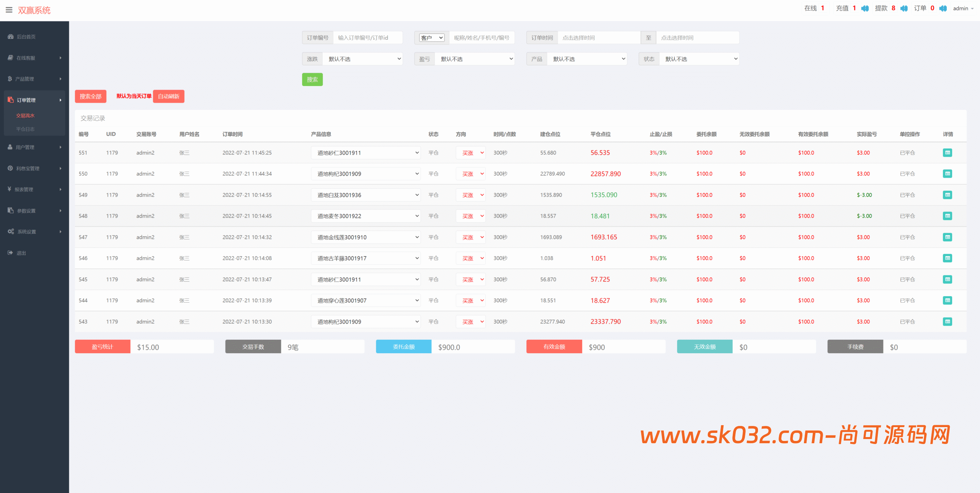
Task: Click the 后台首页 dashboard icon
Action: point(10,37)
